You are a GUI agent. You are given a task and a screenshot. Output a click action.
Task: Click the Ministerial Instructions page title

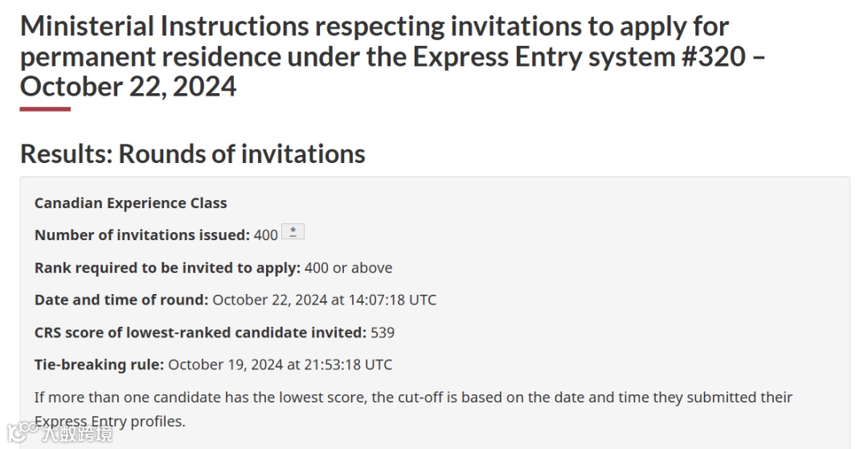tap(392, 56)
